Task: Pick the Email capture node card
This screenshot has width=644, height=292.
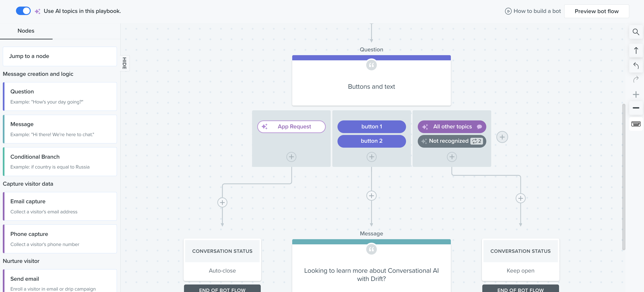Action: pos(60,206)
